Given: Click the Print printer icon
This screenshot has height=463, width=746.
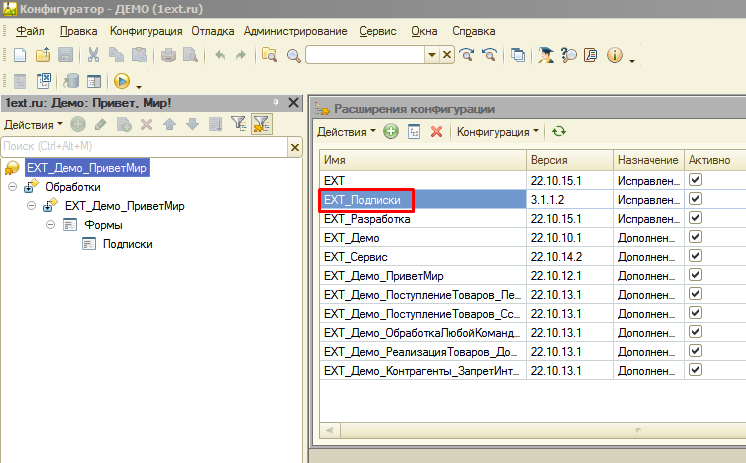Looking at the screenshot, I should (x=168, y=55).
